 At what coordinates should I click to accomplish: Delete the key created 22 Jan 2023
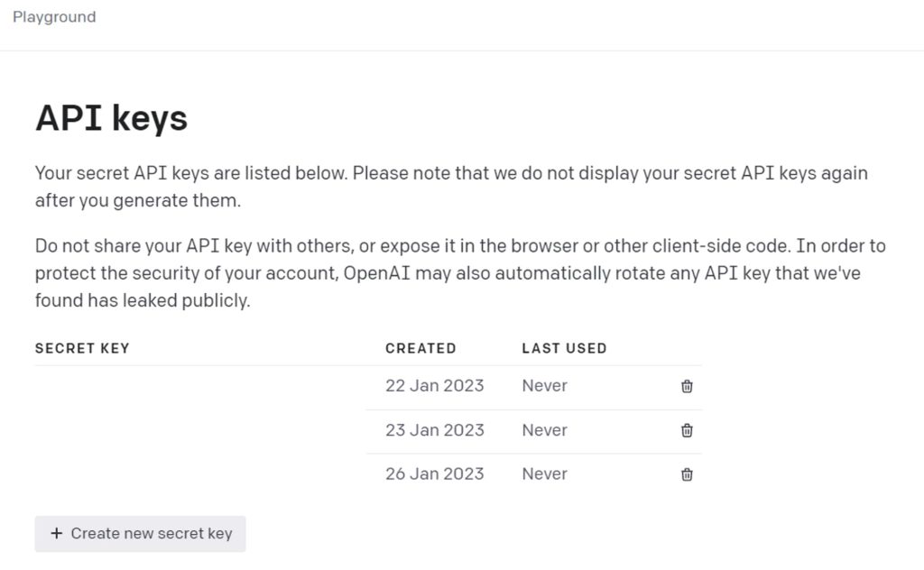(x=687, y=386)
